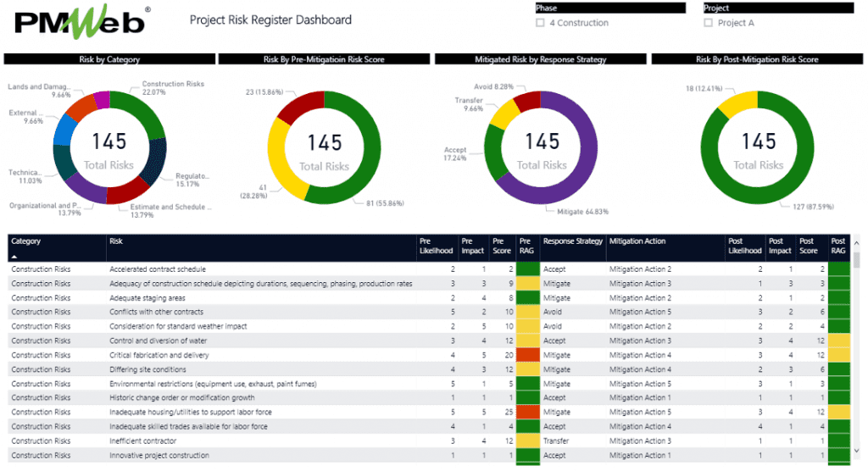
Task: Sort by Pre RAG column header
Action: click(526, 246)
